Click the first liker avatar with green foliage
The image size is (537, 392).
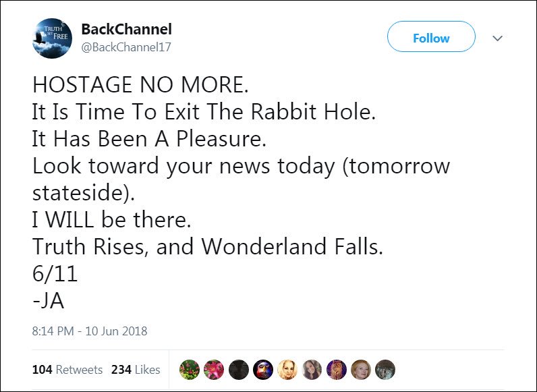tap(190, 369)
